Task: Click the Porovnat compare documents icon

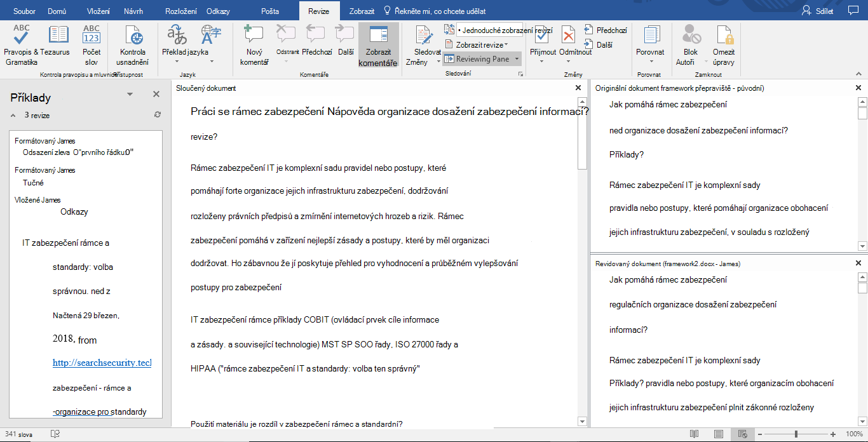Action: [651, 41]
